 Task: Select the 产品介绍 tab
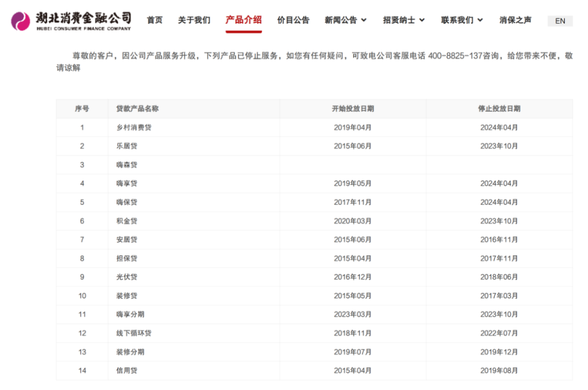pos(243,20)
